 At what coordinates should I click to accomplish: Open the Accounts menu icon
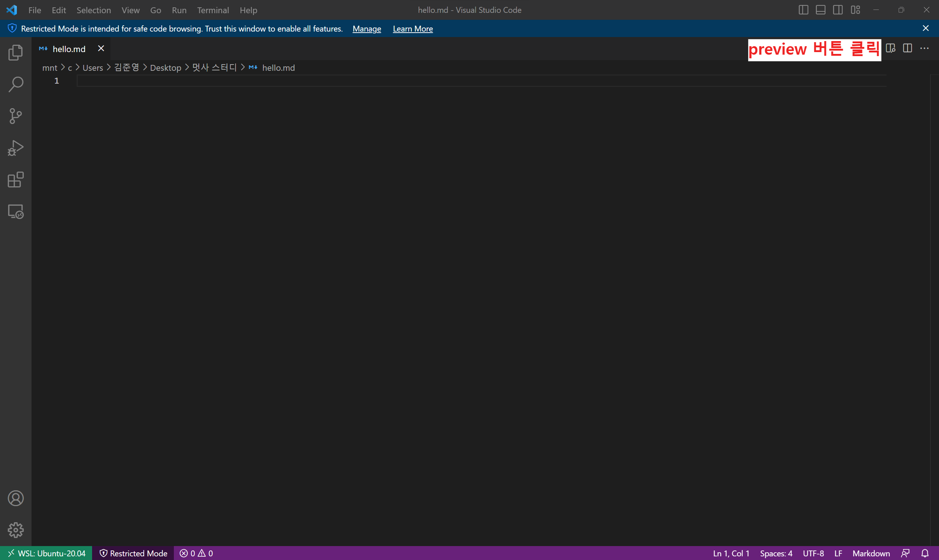15,498
